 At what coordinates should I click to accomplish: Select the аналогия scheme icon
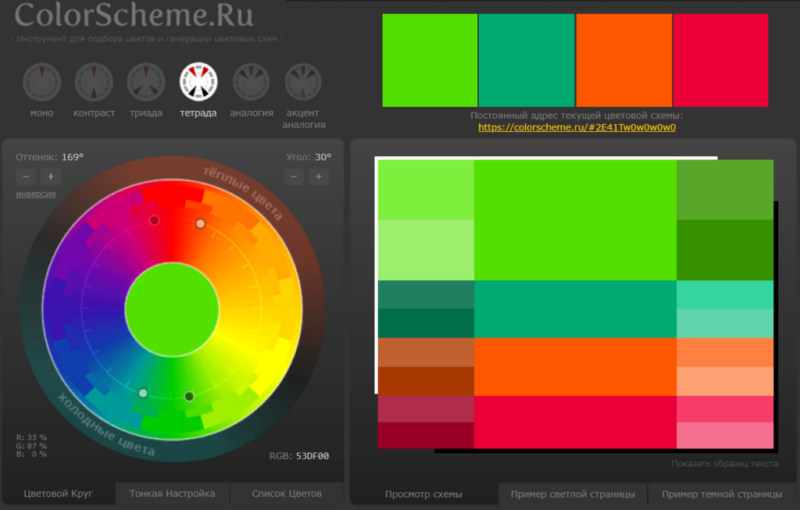pyautogui.click(x=251, y=82)
